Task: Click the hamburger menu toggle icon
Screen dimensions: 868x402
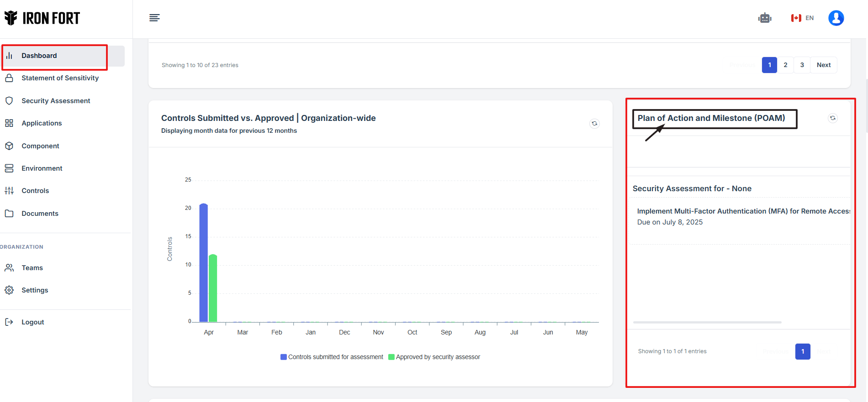Action: (x=154, y=18)
